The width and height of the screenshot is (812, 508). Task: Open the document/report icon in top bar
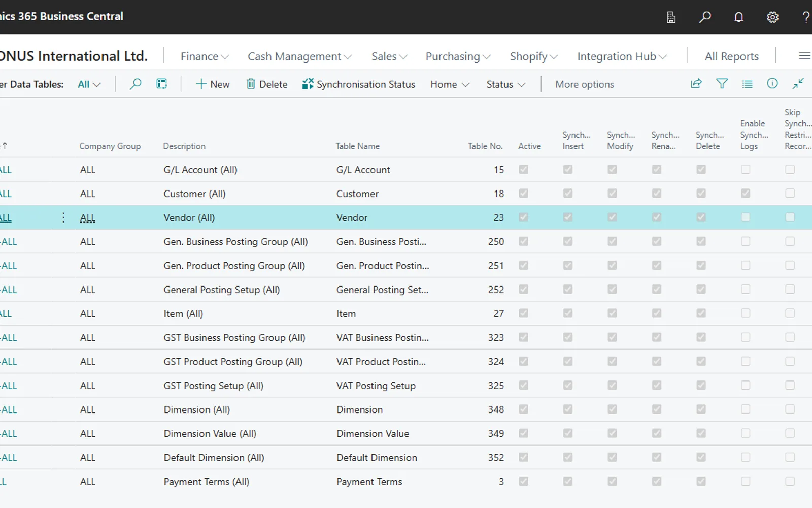coord(671,17)
